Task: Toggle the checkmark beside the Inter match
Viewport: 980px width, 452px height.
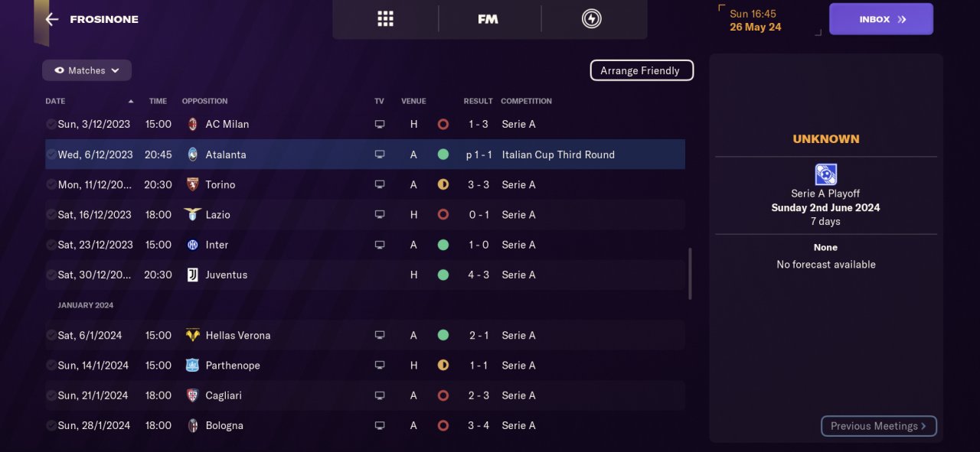Action: coord(51,245)
